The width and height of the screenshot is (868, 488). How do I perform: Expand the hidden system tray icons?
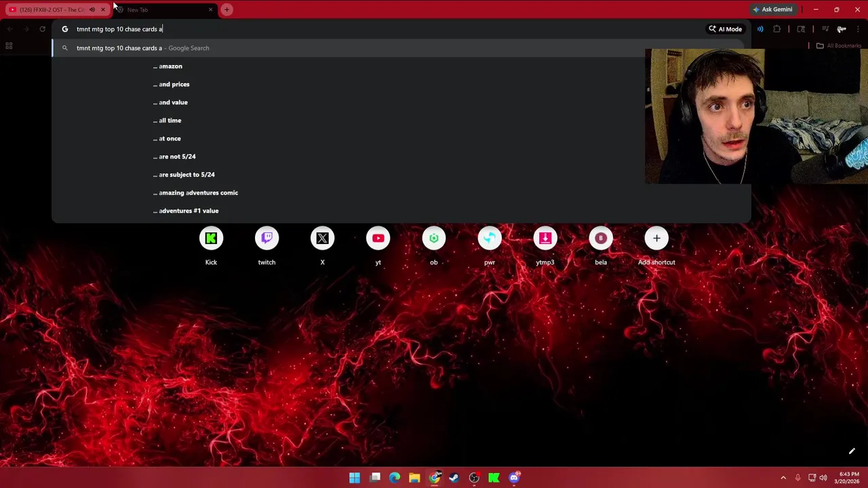point(783,478)
